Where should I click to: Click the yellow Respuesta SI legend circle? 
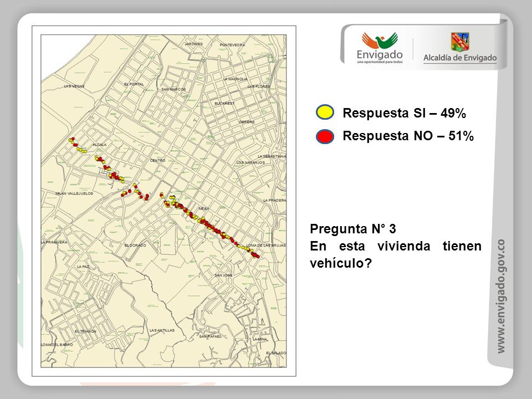(325, 112)
